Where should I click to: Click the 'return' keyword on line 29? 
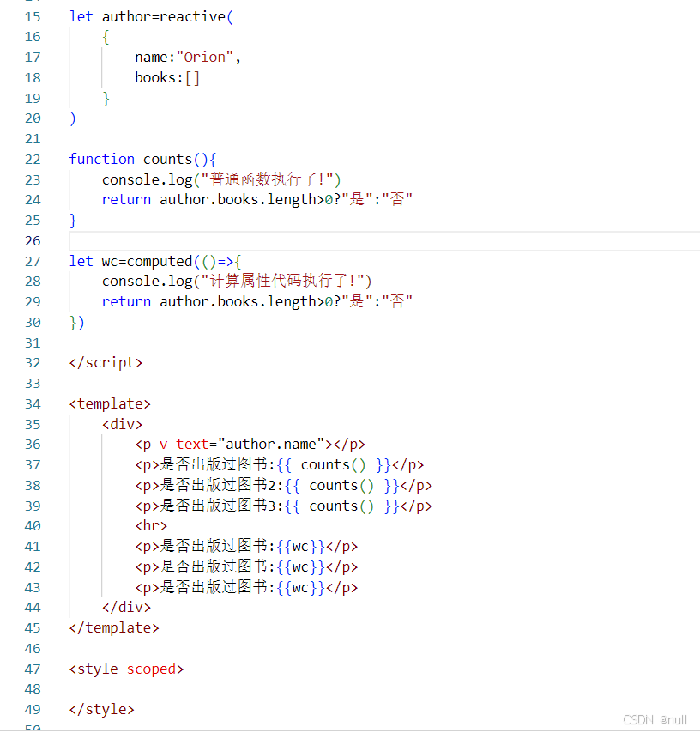(126, 301)
